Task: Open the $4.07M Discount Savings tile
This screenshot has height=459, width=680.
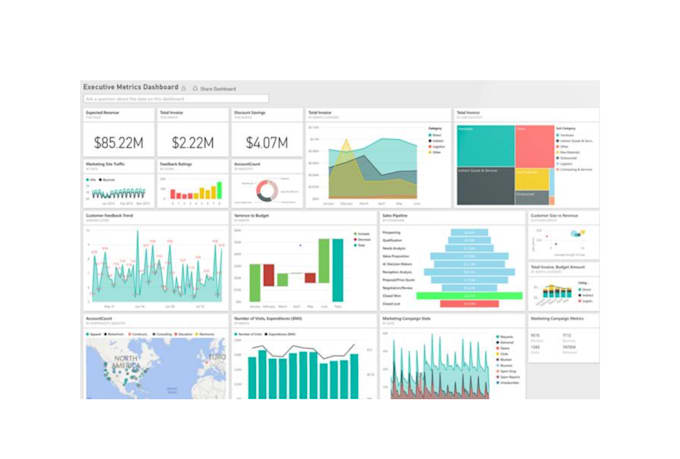Action: [x=267, y=132]
